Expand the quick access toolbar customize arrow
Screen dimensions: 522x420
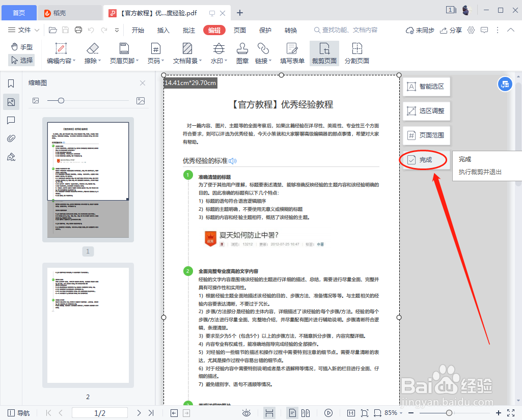pyautogui.click(x=117, y=30)
